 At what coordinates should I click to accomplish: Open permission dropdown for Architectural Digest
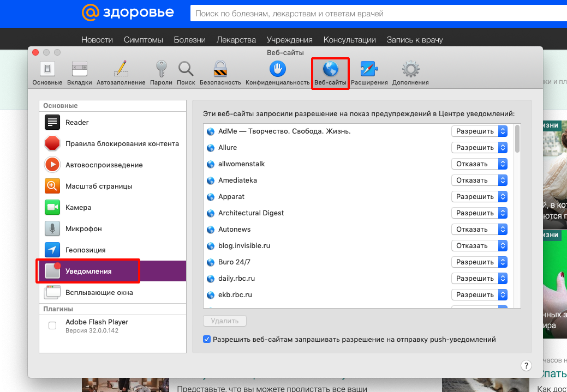point(480,213)
